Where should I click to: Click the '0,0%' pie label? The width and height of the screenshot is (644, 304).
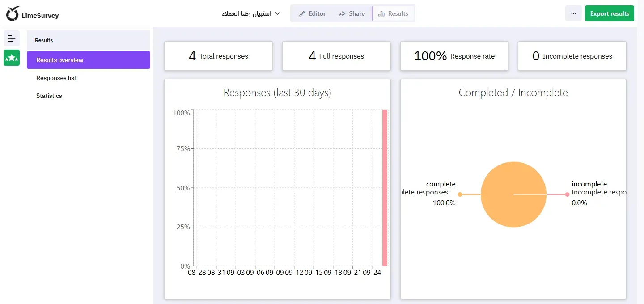579,203
